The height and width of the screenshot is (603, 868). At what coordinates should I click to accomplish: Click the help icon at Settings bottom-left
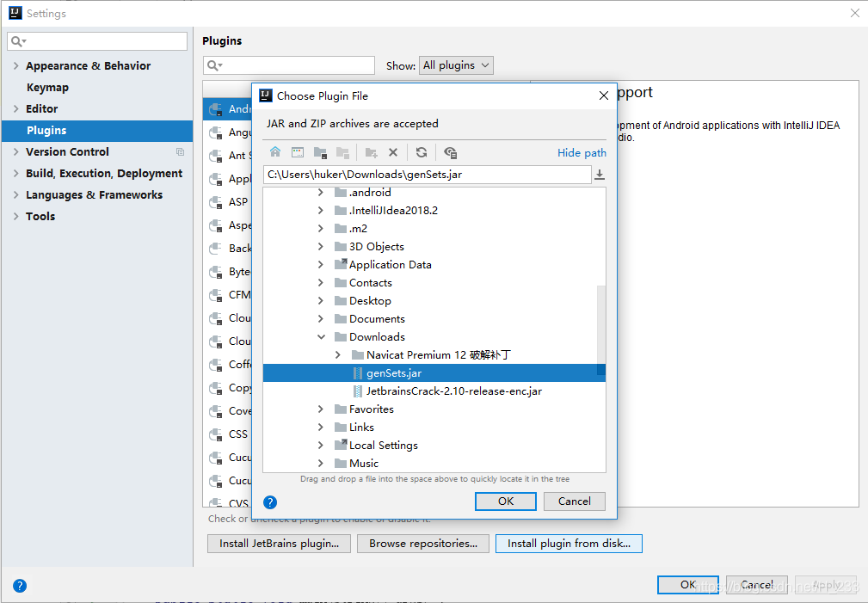pos(20,586)
